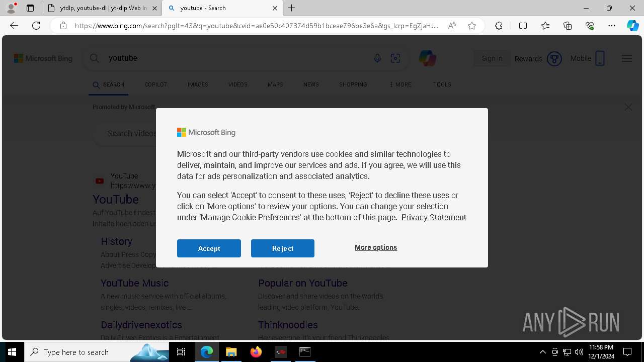Screen dimensions: 644x362
Task: Open Edge Settings and more menu
Action: (x=612, y=26)
